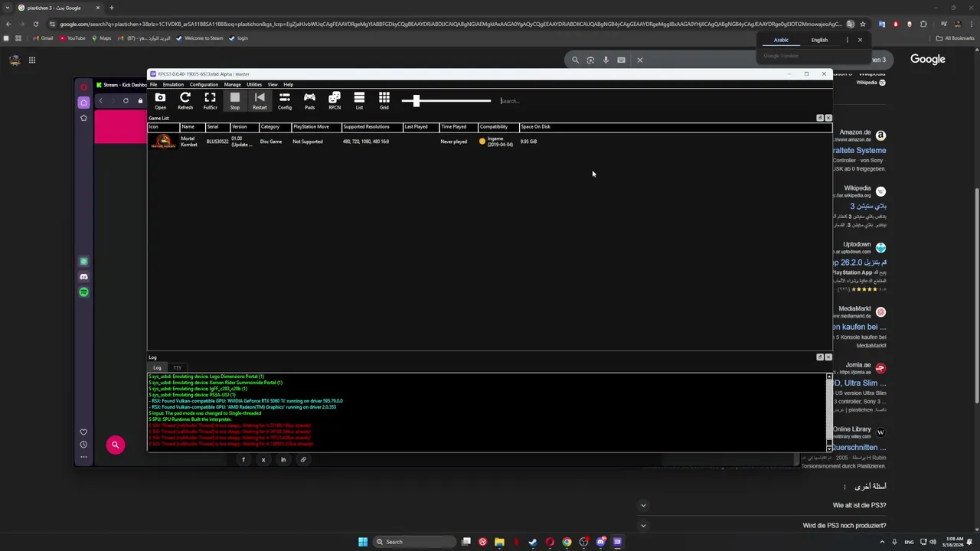Open the Manage menu
Image resolution: width=980 pixels, height=551 pixels.
(232, 84)
